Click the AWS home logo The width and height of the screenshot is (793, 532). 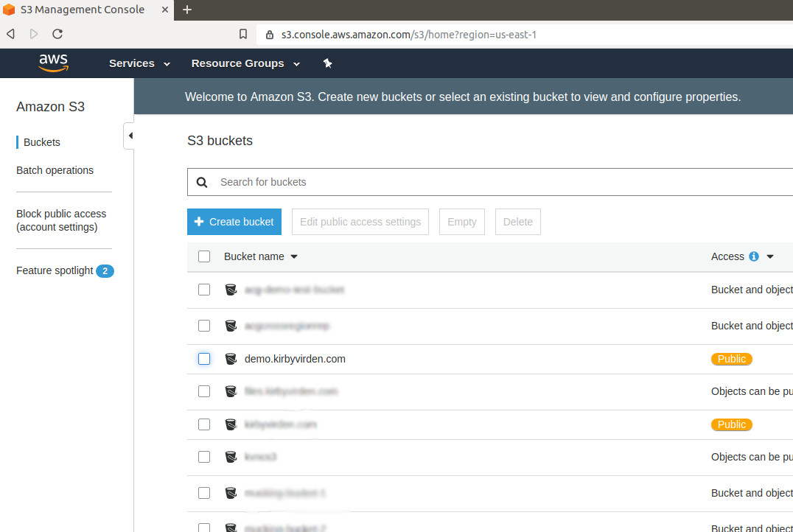point(52,63)
